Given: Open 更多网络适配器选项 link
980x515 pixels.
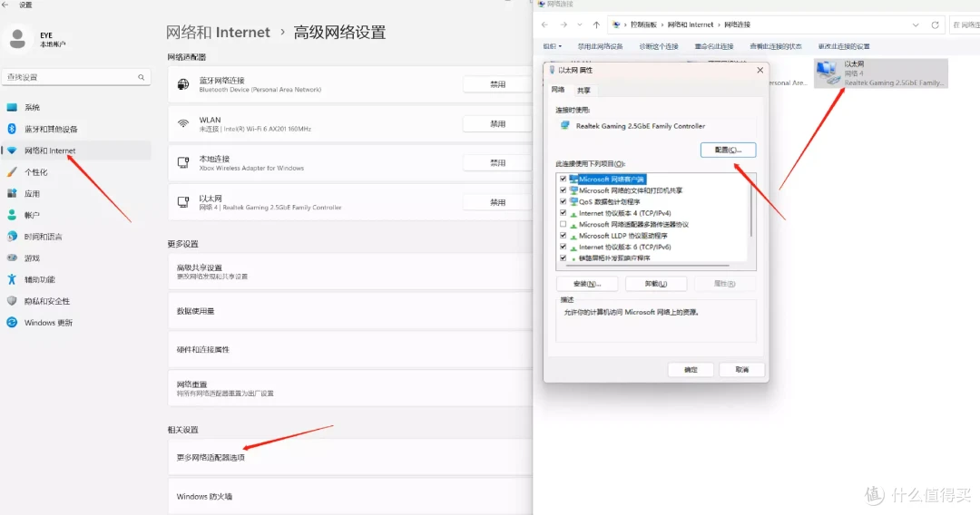Looking at the screenshot, I should coord(350,457).
